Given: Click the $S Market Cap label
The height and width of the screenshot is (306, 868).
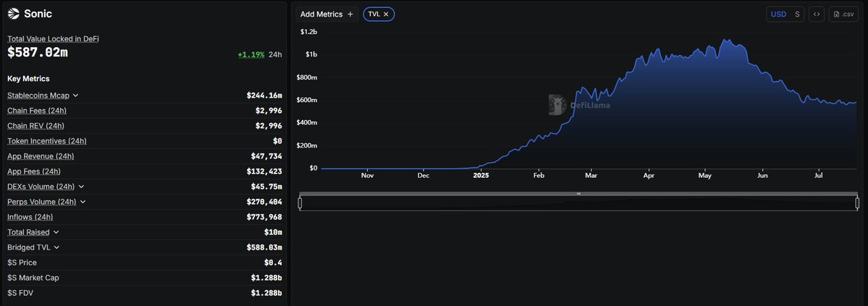Looking at the screenshot, I should [x=33, y=278].
